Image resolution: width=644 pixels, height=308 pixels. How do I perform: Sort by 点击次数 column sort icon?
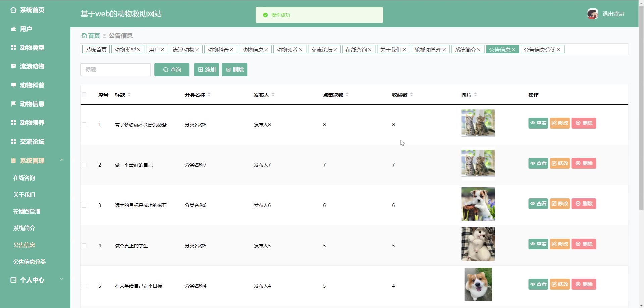point(347,95)
